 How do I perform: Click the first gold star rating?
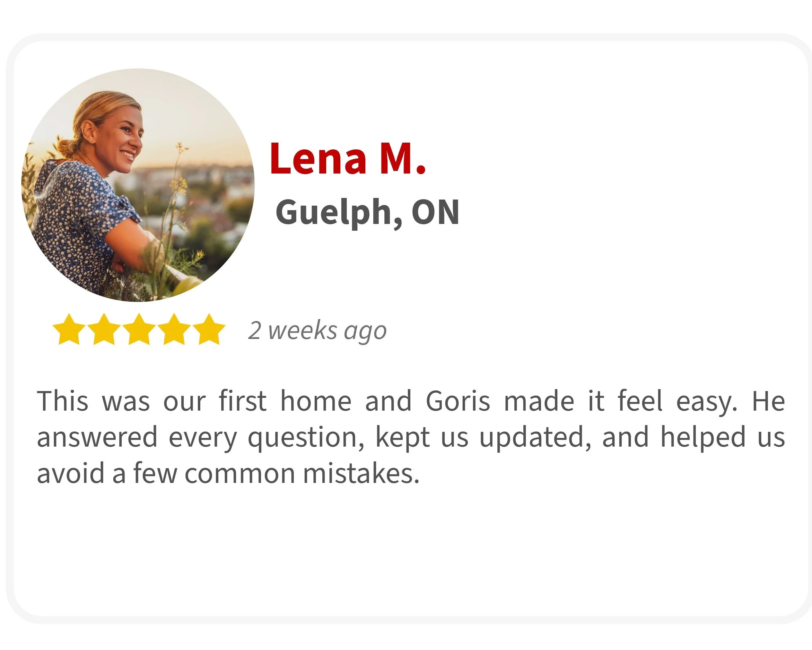coord(69,330)
